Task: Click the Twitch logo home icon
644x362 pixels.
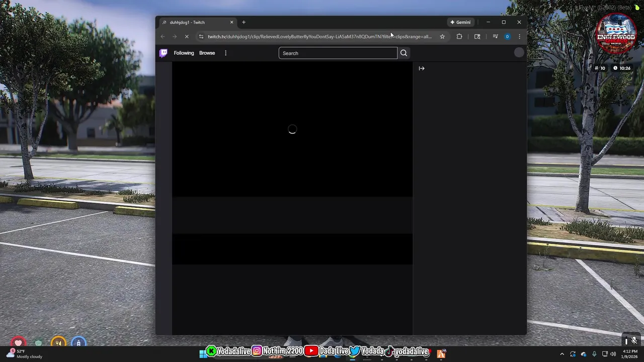Action: click(x=164, y=53)
